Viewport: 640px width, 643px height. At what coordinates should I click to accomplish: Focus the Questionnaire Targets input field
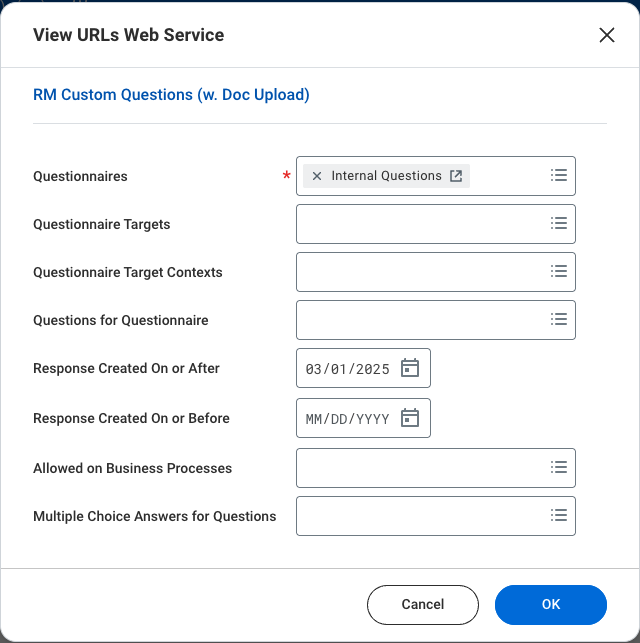420,224
